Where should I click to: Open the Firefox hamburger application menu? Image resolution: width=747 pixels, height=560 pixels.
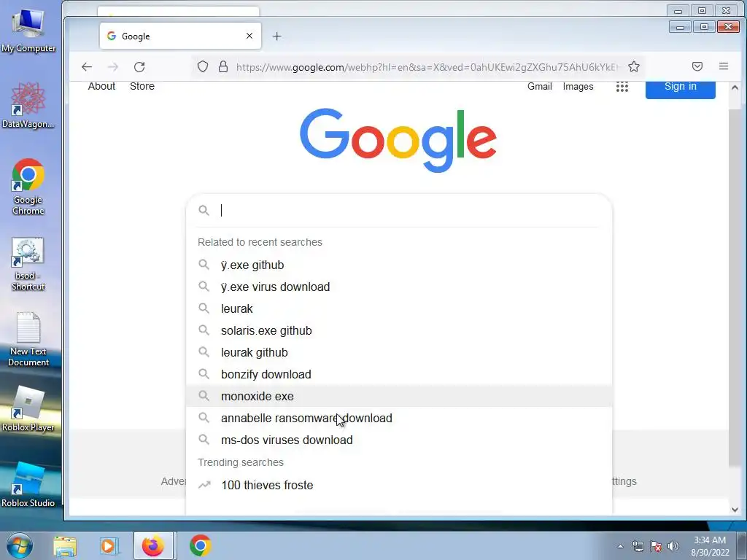click(723, 66)
